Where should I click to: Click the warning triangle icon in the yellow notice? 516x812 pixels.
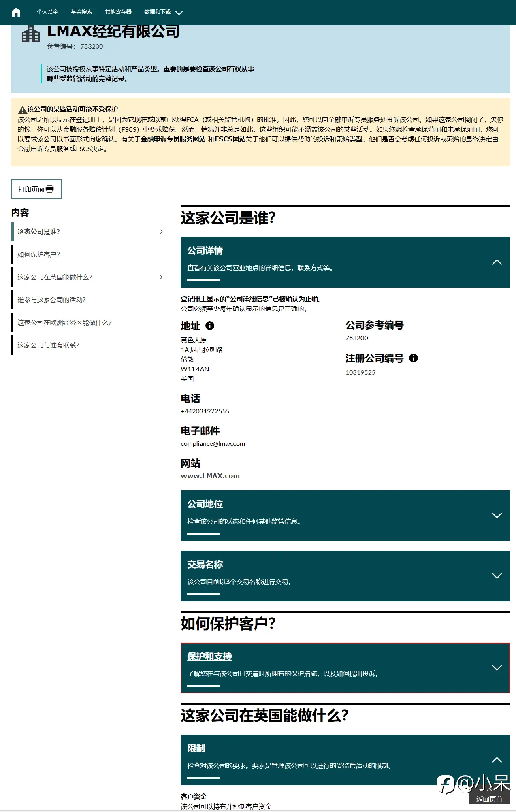point(22,109)
